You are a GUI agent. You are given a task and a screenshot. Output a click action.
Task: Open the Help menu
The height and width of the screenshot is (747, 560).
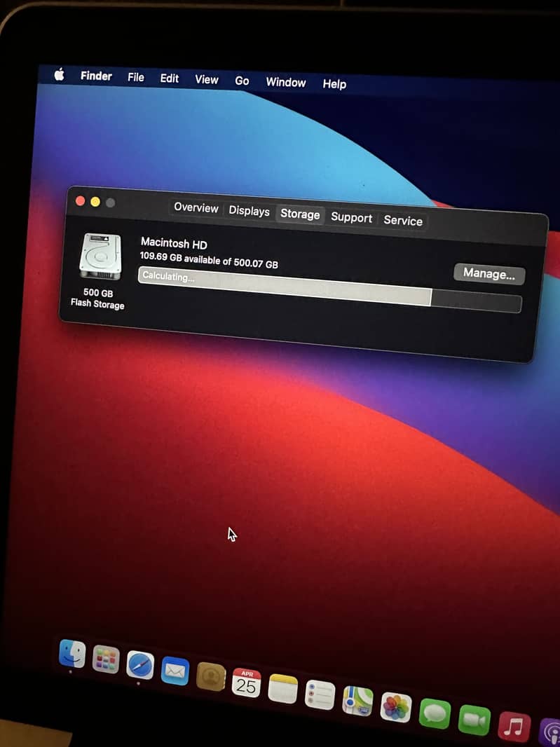point(334,84)
